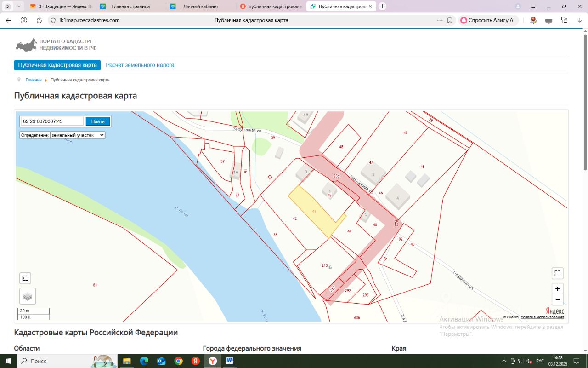Screen dimensions: 588x368
Task: Activate the ruler measurement tool
Action: 25,278
